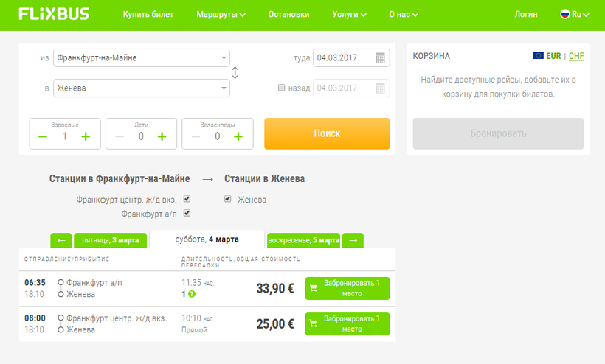The image size is (605, 364).
Task: Enable the return trip checkbox
Action: 281,88
